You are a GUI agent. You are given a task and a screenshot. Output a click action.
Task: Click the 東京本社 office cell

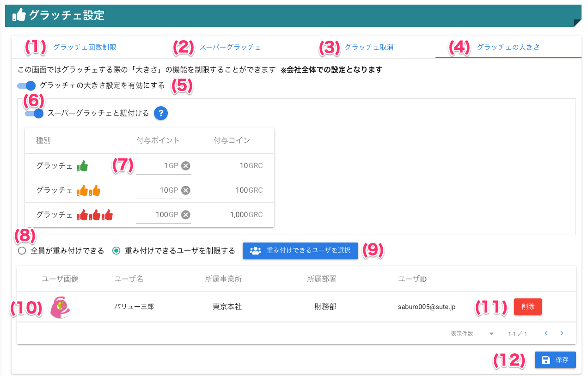(x=227, y=307)
